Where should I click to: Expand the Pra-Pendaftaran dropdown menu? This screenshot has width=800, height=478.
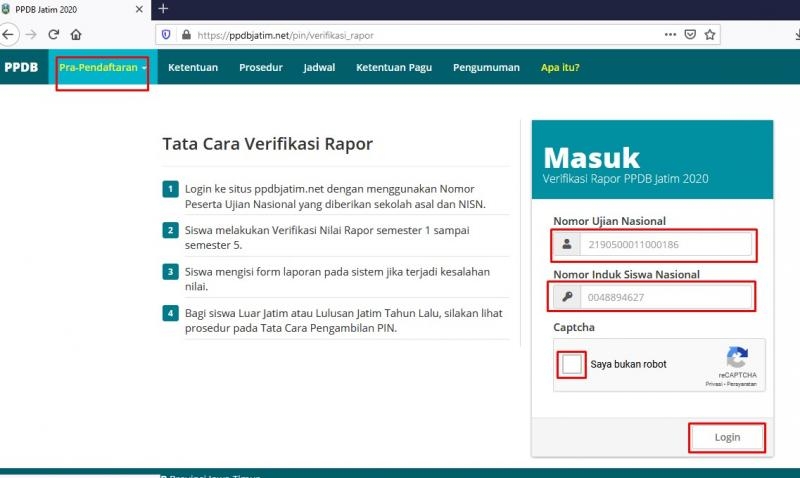point(103,67)
